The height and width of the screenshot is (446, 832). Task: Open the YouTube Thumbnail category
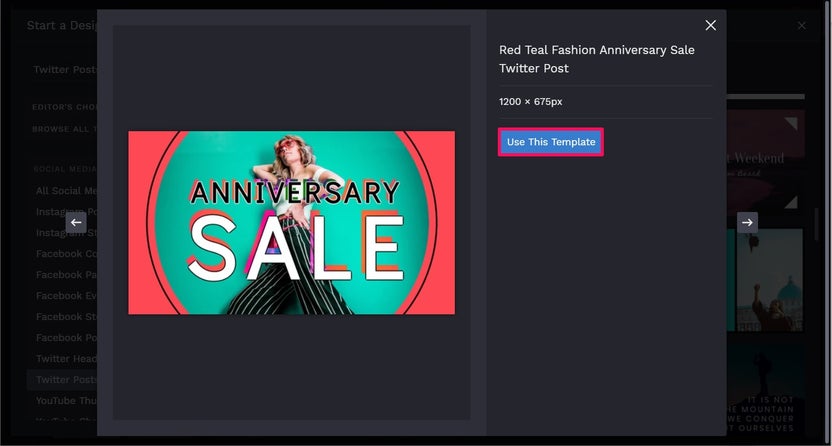[x=66, y=400]
